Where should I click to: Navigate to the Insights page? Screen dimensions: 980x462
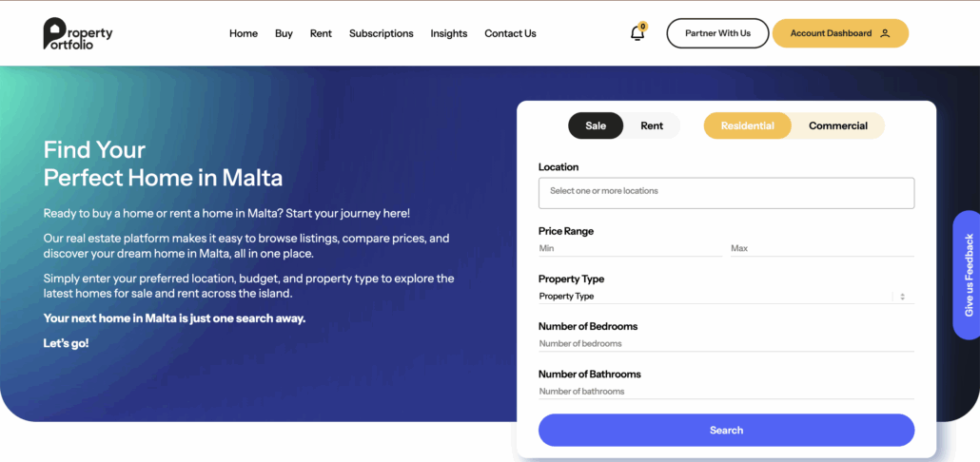(x=449, y=33)
